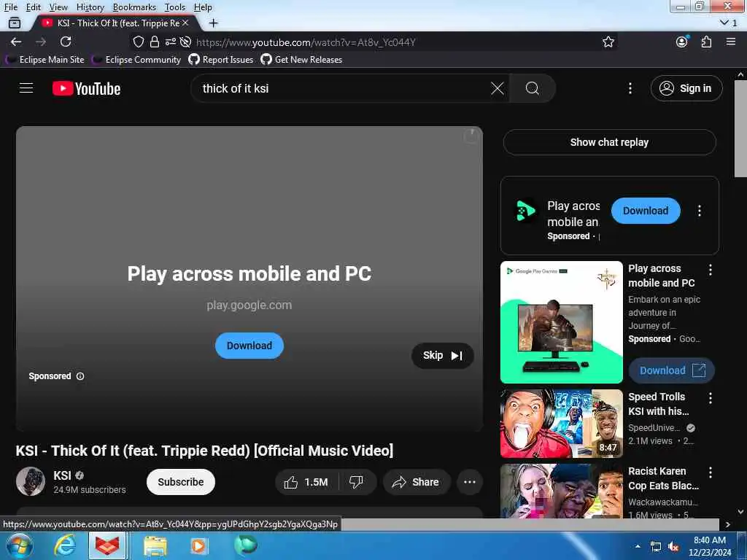This screenshot has height=560, width=747.
Task: Dislike the video with thumbs down
Action: click(x=357, y=483)
